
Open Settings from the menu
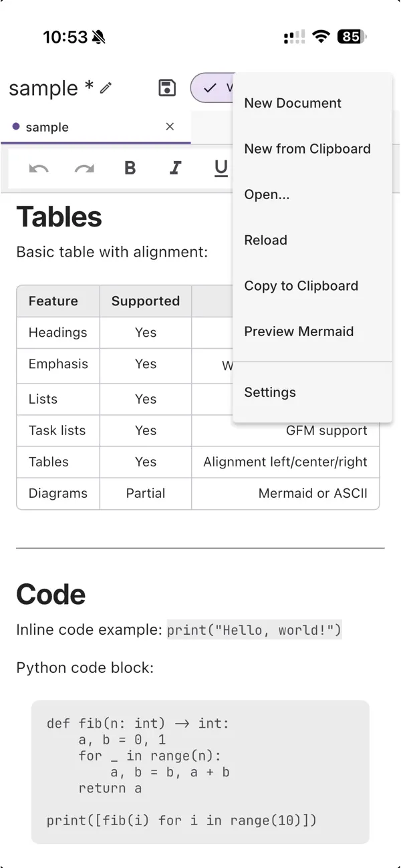[270, 392]
